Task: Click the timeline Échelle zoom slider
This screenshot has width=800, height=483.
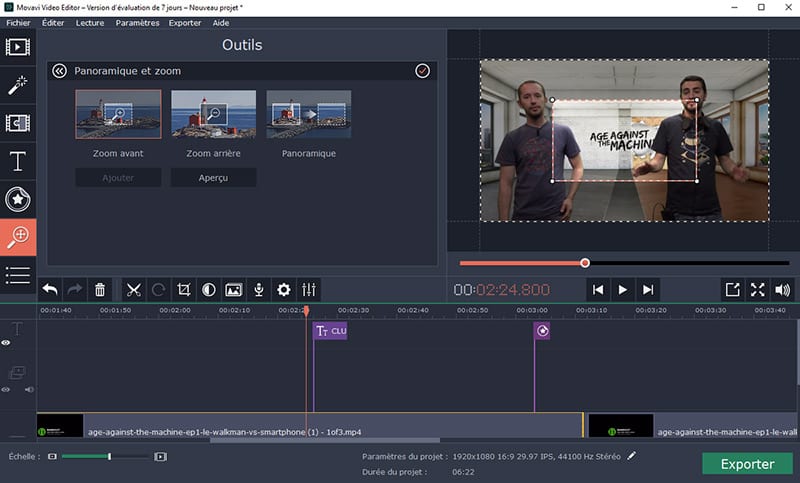Action: (x=109, y=456)
